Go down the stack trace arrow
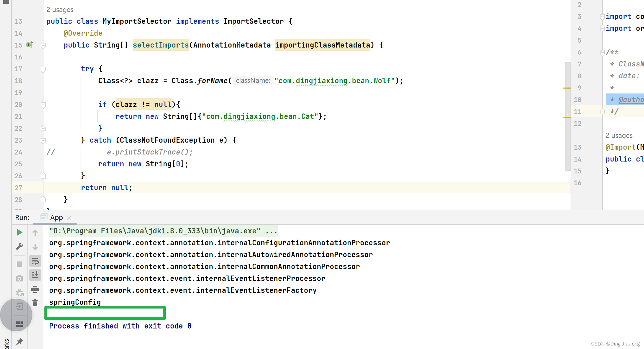This screenshot has height=349, width=644. (35, 246)
